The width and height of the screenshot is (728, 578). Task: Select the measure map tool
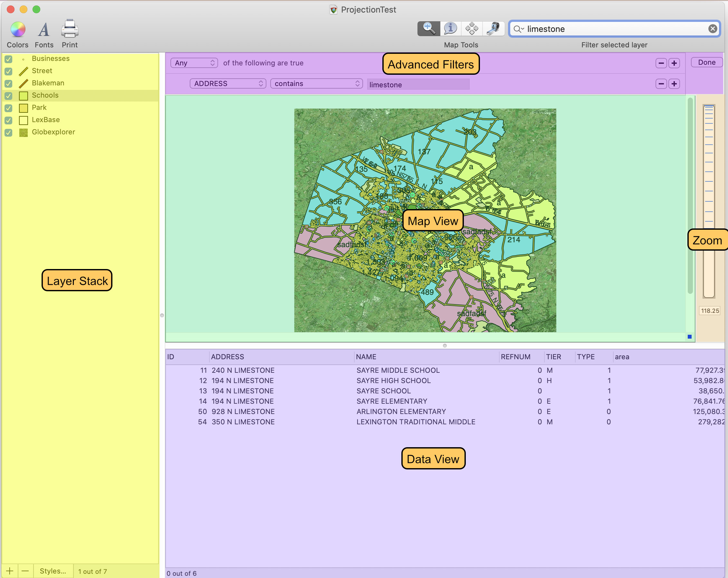click(x=493, y=28)
